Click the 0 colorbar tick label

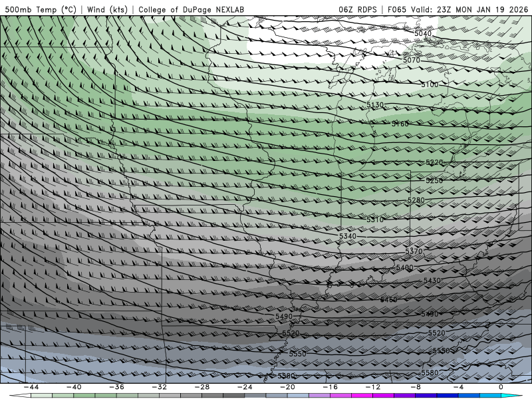[501, 387]
